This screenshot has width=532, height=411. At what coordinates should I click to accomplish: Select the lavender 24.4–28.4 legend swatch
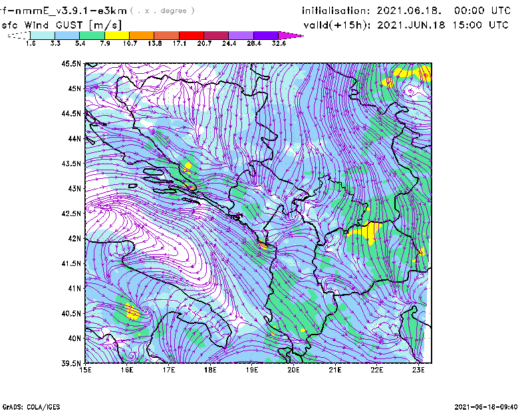241,35
